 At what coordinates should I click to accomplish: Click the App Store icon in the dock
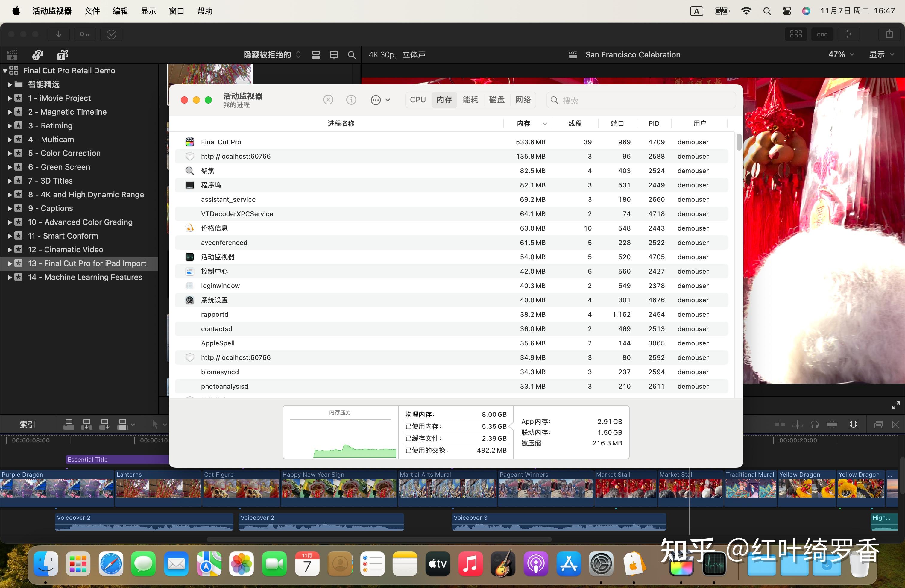pyautogui.click(x=569, y=564)
